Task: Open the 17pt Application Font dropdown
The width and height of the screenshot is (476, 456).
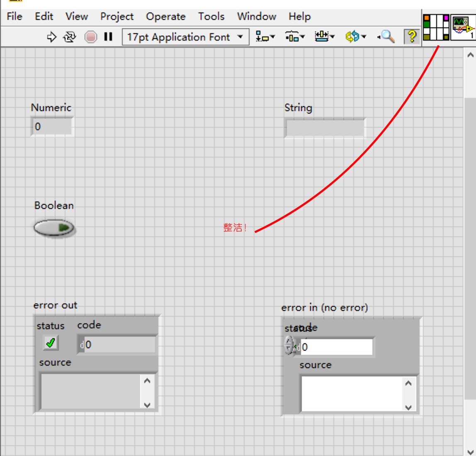Action: (240, 37)
